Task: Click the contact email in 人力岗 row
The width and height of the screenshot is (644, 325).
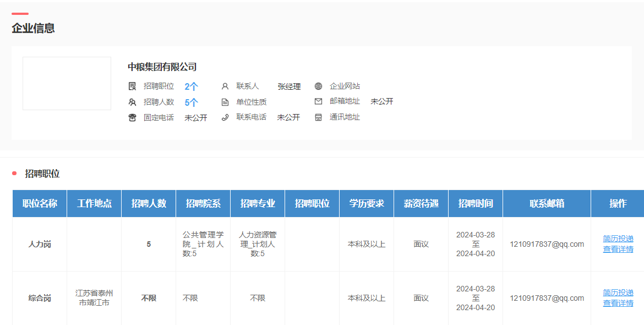Action: [x=547, y=244]
